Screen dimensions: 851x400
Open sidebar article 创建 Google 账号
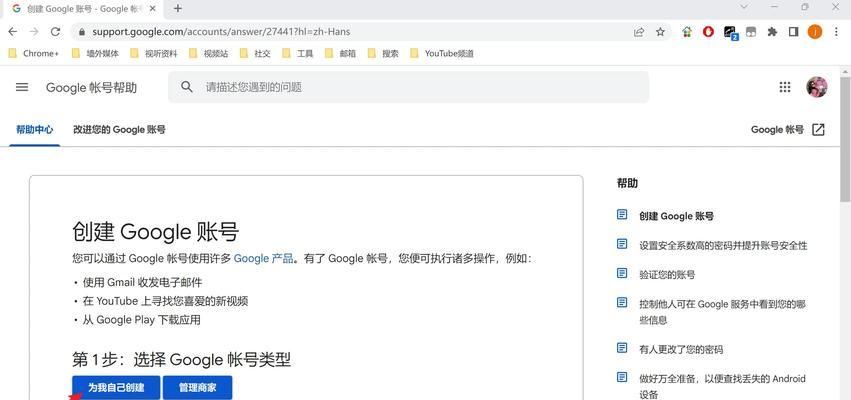tap(676, 216)
